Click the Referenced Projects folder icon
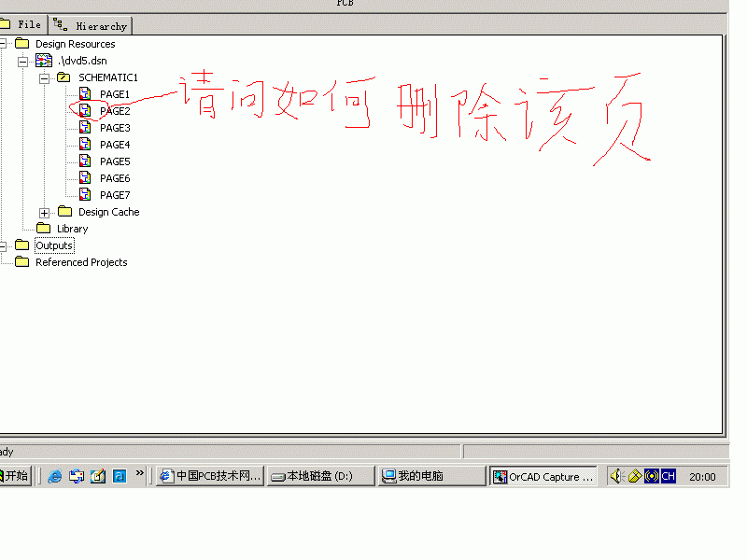The width and height of the screenshot is (747, 560). (21, 261)
